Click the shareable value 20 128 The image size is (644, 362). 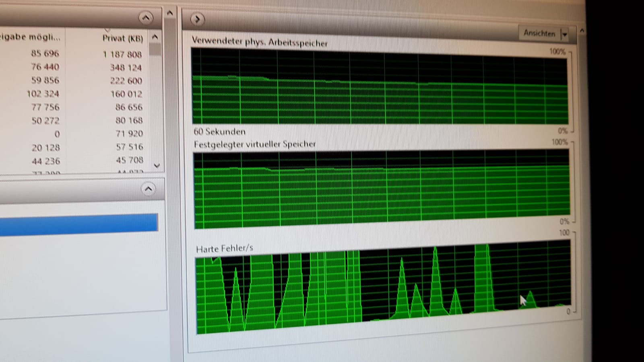tap(46, 148)
